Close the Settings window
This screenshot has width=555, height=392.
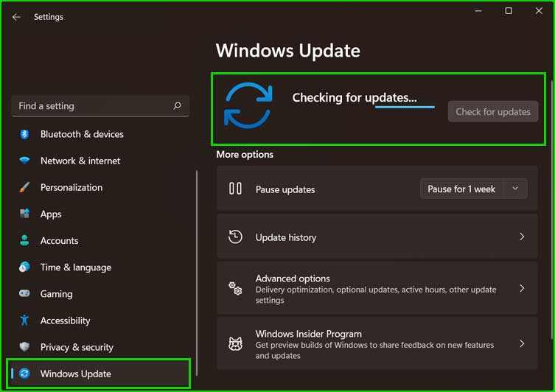coord(539,11)
